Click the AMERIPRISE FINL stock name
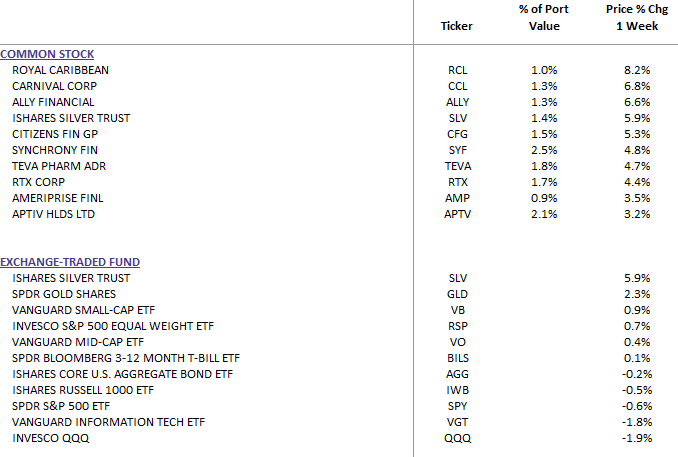This screenshot has width=678, height=457. (x=55, y=198)
